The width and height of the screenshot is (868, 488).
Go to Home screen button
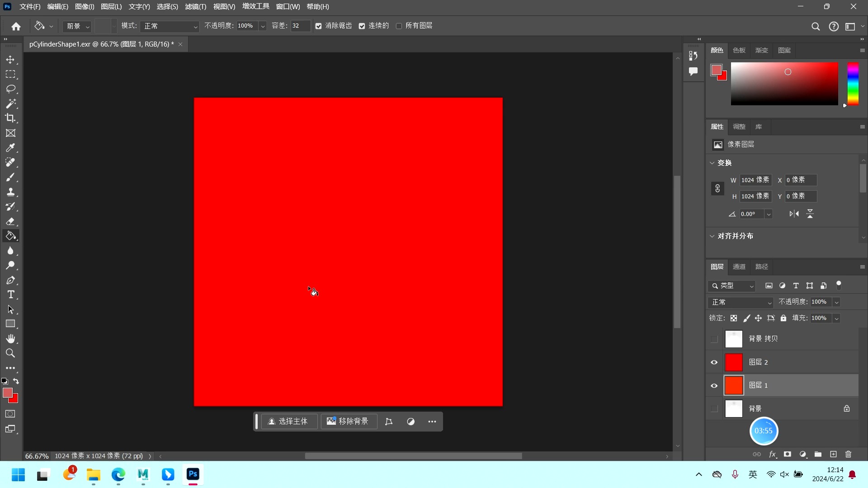pyautogui.click(x=16, y=27)
